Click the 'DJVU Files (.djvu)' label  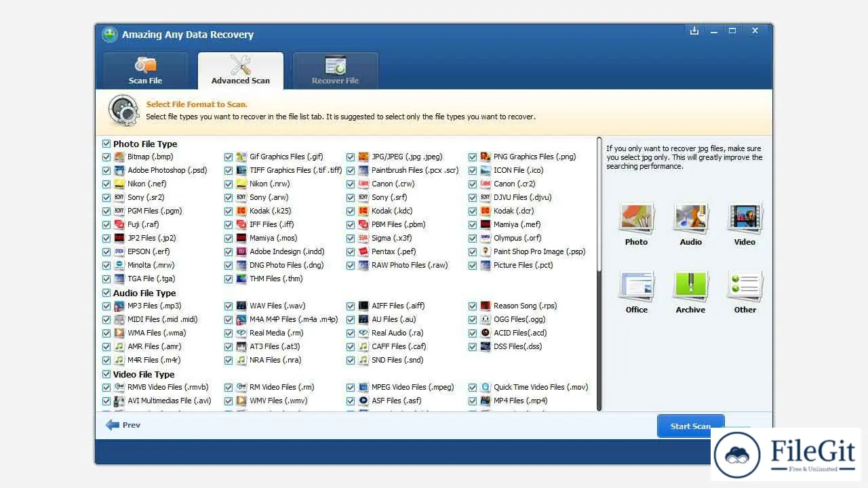(x=523, y=197)
